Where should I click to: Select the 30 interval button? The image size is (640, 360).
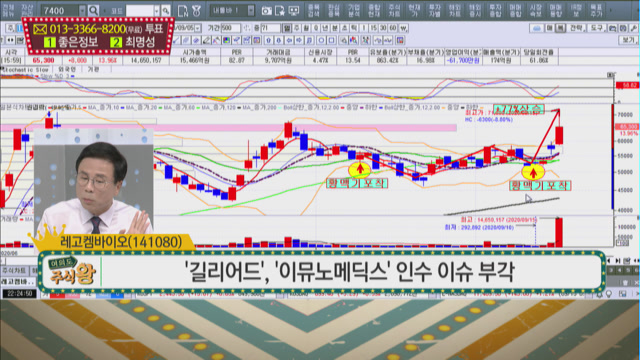point(383,28)
